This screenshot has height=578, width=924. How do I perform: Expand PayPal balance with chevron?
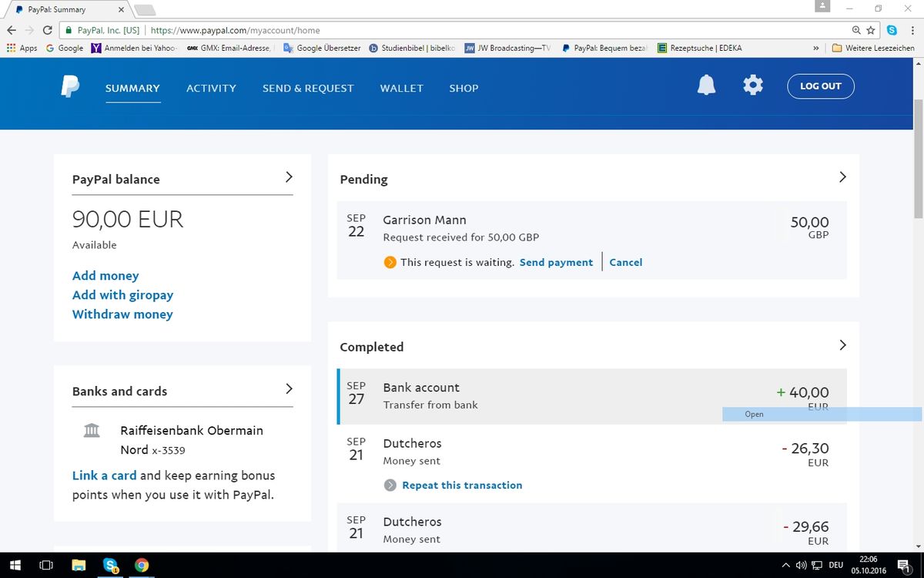(289, 177)
